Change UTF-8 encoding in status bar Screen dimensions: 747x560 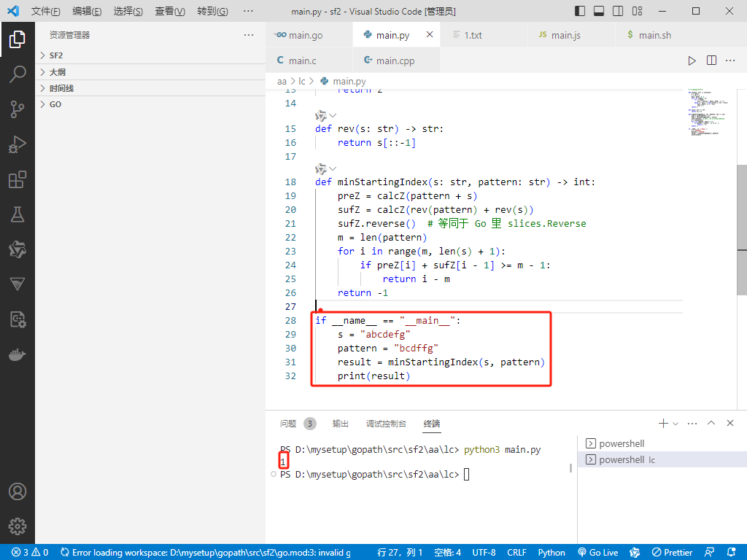(484, 553)
